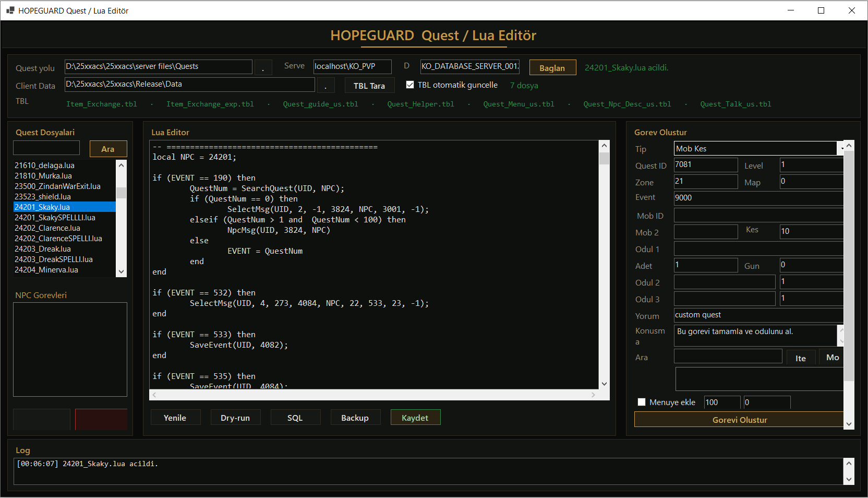
Task: Click the Ite search button
Action: 801,358
